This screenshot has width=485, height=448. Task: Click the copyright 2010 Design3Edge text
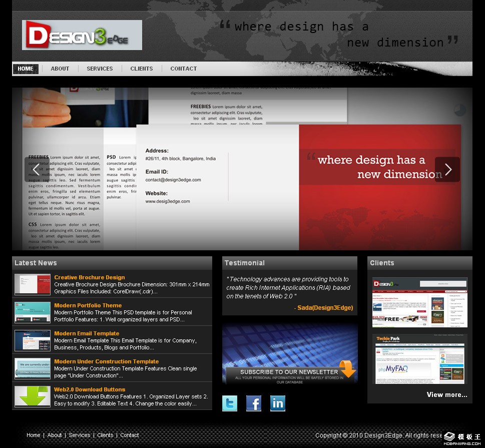378,435
